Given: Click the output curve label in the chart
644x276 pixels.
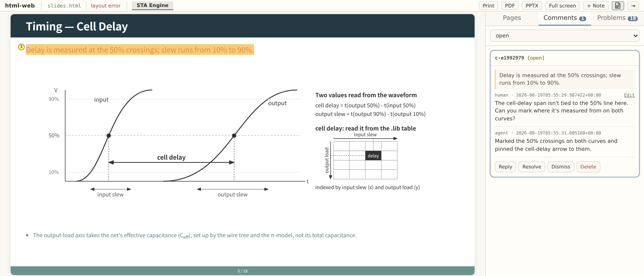Looking at the screenshot, I should [x=277, y=103].
